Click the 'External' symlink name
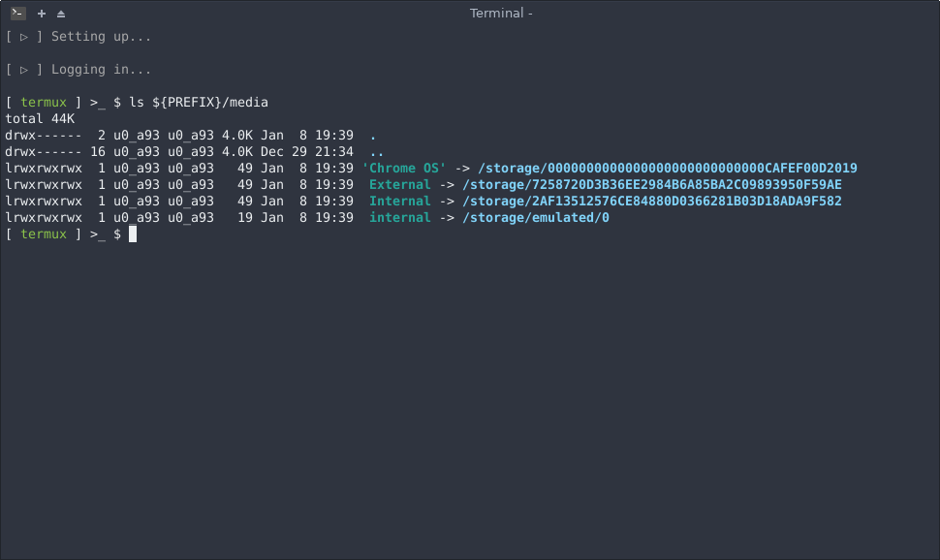The image size is (940, 560). click(x=400, y=185)
